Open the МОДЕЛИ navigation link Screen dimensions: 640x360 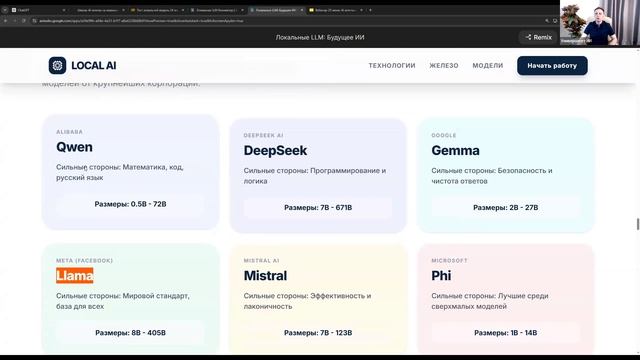pyautogui.click(x=488, y=65)
